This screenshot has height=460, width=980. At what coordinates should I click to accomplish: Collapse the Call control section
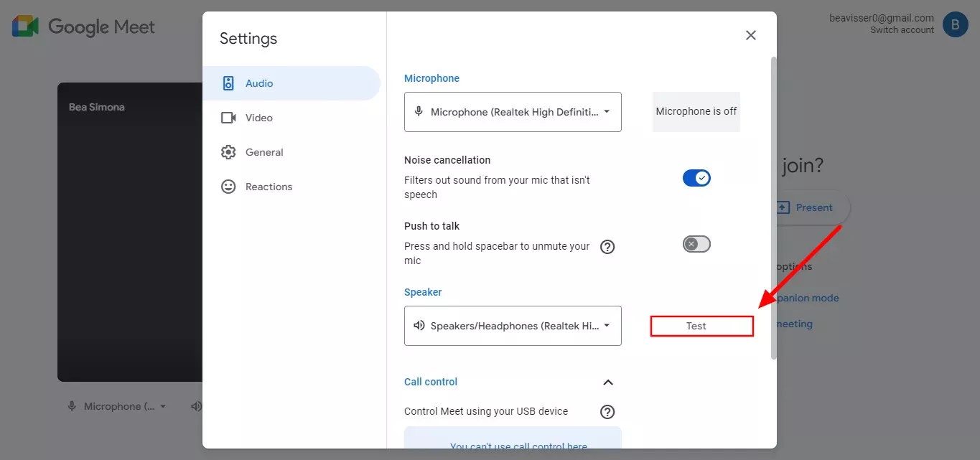pos(607,382)
